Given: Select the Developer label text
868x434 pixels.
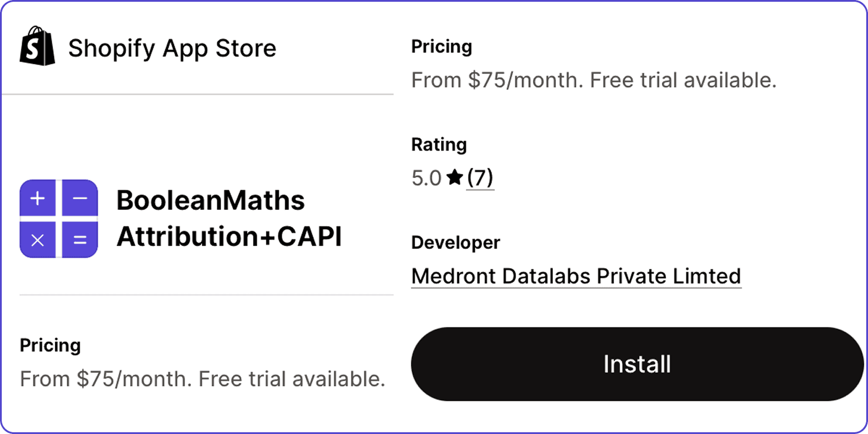Looking at the screenshot, I should (456, 242).
